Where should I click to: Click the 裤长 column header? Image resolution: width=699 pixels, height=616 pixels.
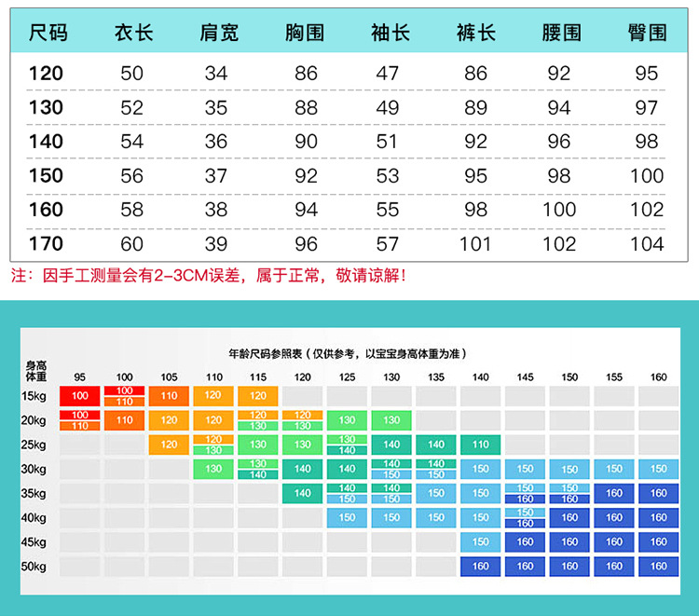[x=476, y=33]
